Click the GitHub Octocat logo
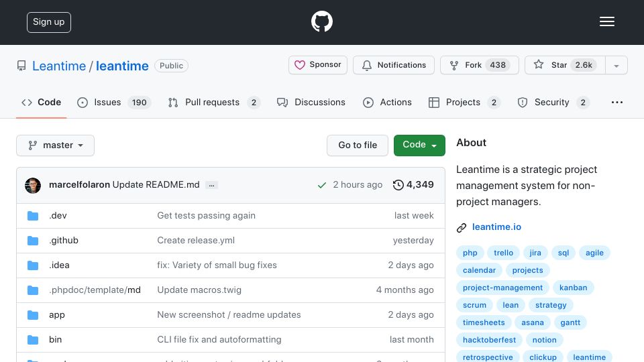 [x=321, y=21]
